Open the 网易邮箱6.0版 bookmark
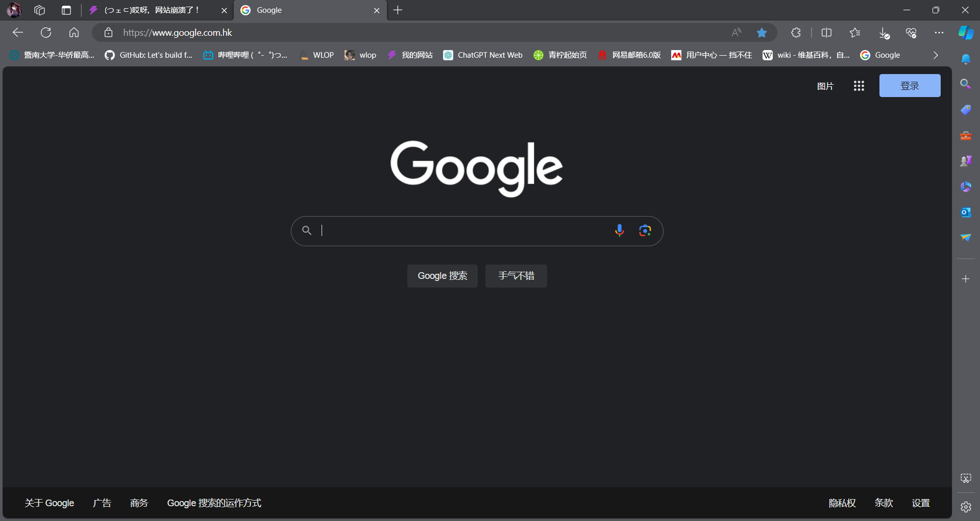980x521 pixels. pos(629,55)
